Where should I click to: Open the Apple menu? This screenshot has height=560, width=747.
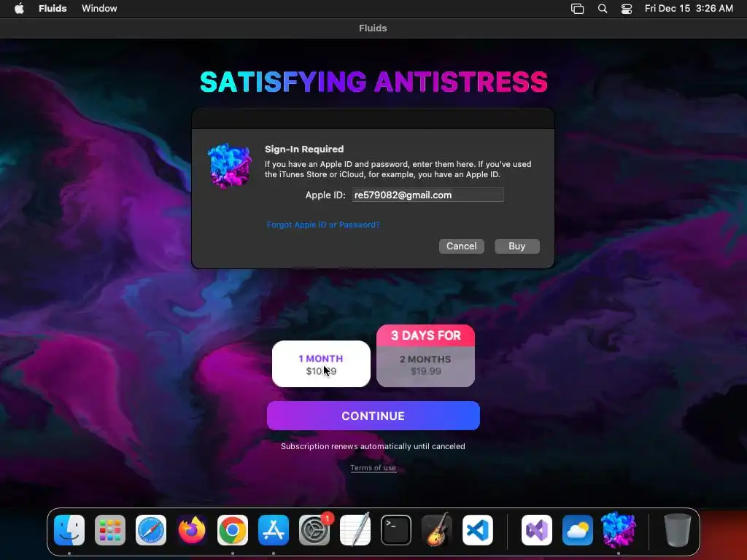point(19,8)
